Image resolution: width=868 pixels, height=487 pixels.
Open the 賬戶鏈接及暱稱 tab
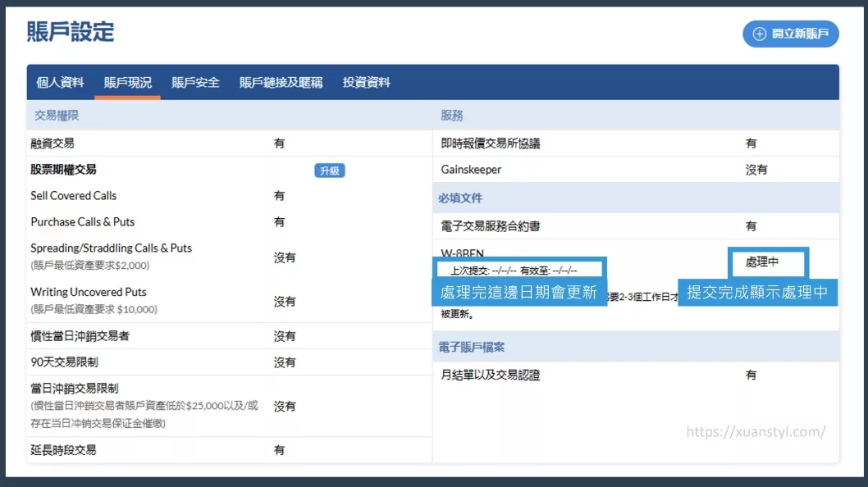281,83
